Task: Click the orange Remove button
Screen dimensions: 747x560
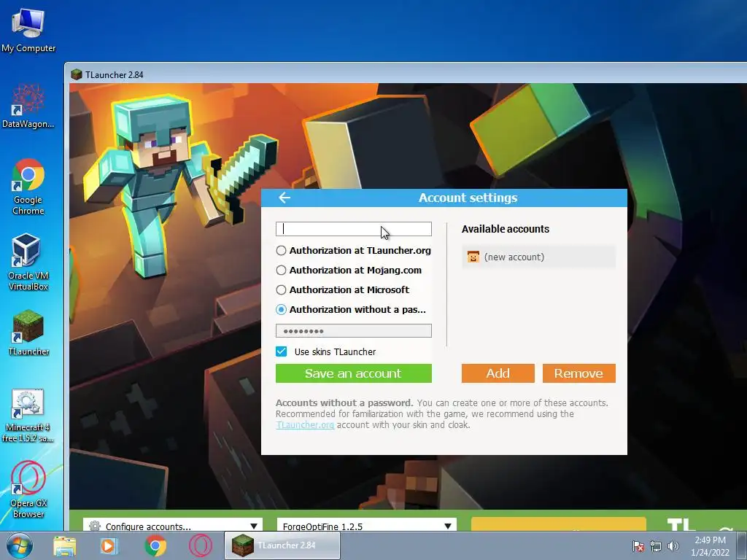Action: coord(578,373)
